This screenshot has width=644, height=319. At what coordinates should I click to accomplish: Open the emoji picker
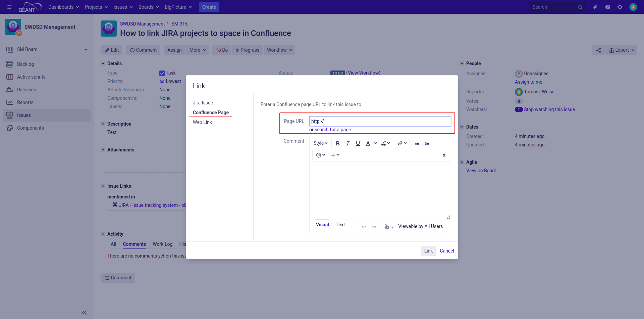(x=321, y=155)
